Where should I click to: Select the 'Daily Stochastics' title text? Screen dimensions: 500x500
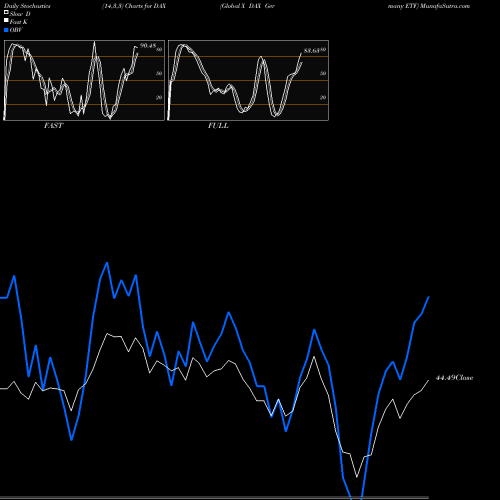(x=27, y=6)
